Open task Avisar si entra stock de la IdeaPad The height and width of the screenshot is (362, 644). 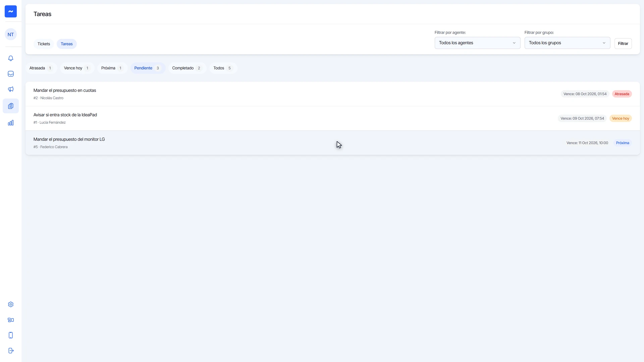(332, 118)
